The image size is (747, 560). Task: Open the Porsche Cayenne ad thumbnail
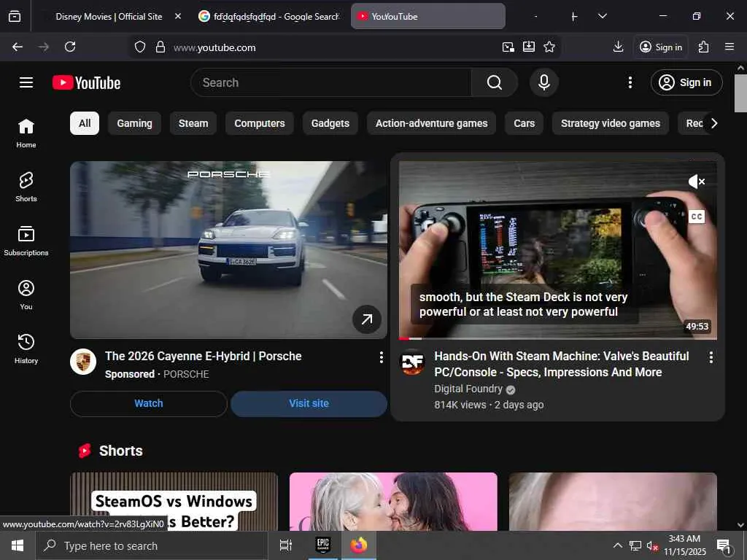228,250
